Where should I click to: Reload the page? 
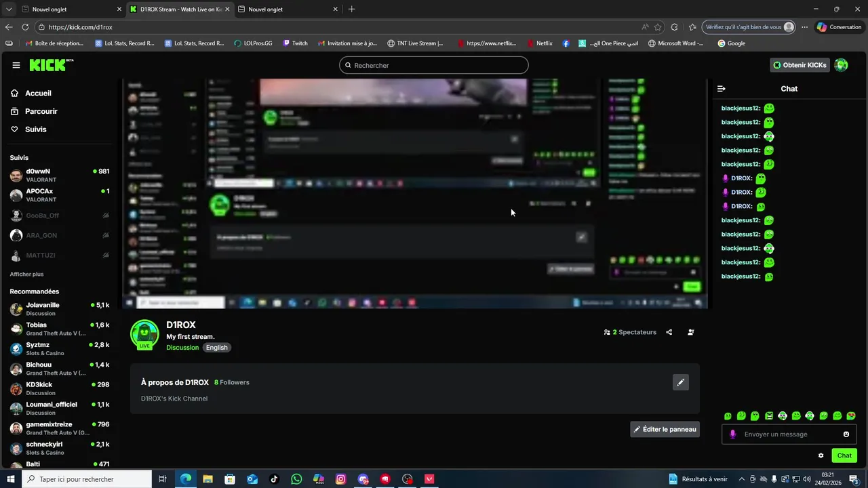[x=25, y=27]
